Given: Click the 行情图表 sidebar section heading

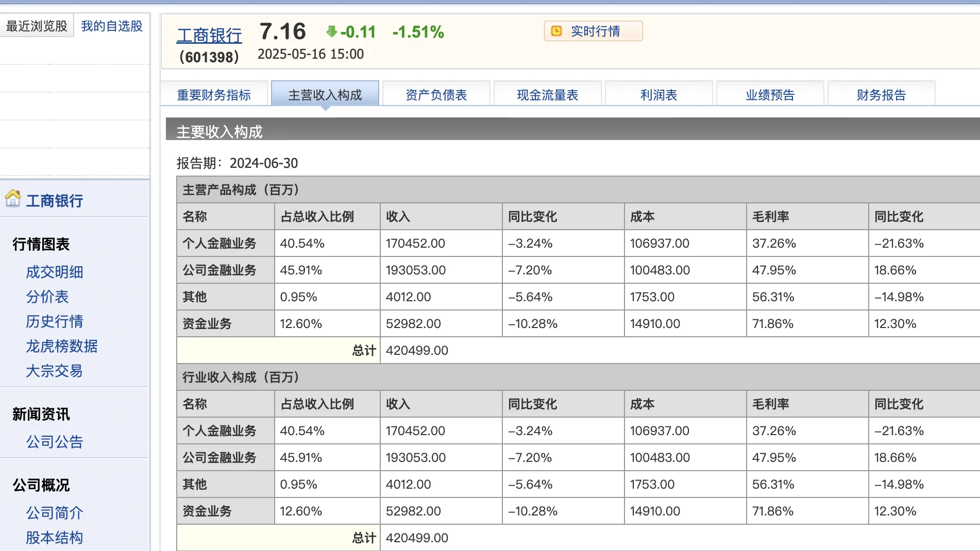Looking at the screenshot, I should 41,244.
